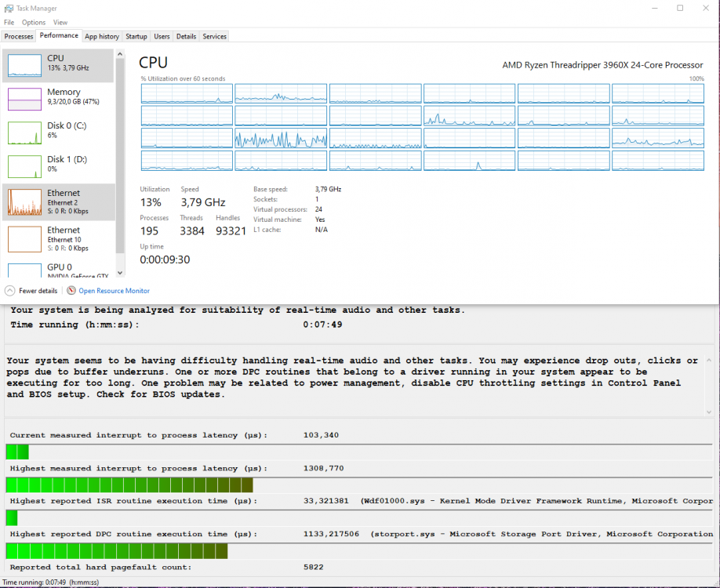Click the hard pagefault count 5822

[314, 567]
